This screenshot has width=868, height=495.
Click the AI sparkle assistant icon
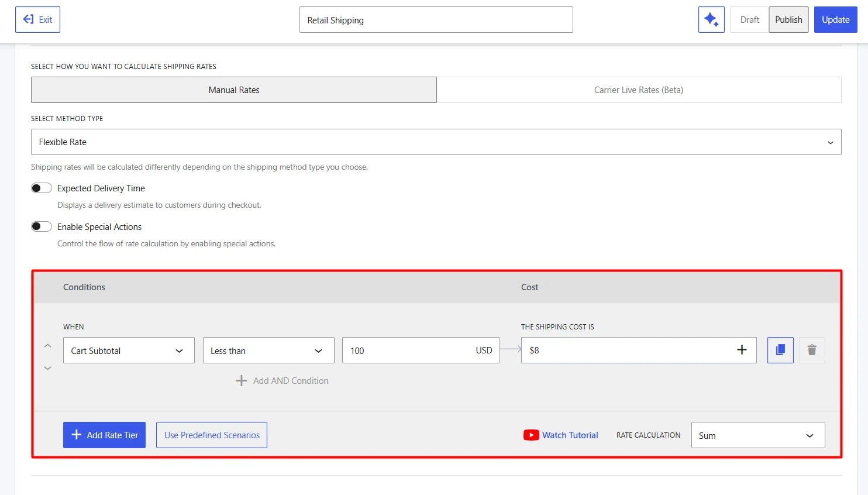(x=711, y=19)
